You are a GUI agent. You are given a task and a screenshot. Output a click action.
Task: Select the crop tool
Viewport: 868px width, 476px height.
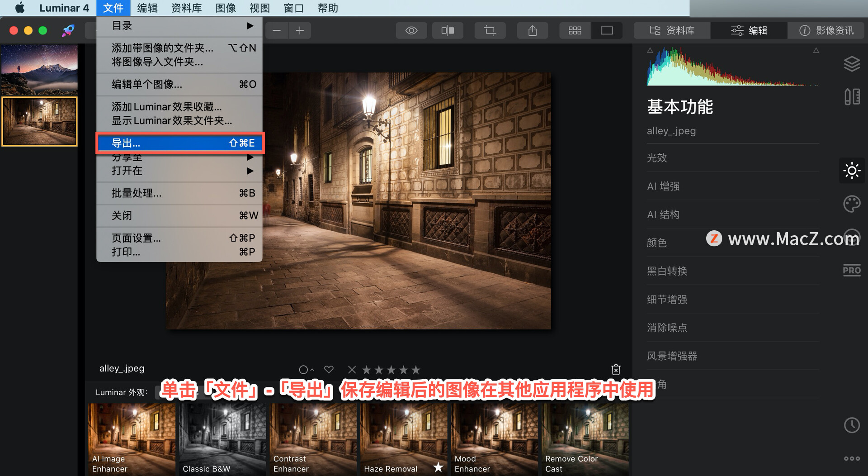pyautogui.click(x=490, y=30)
